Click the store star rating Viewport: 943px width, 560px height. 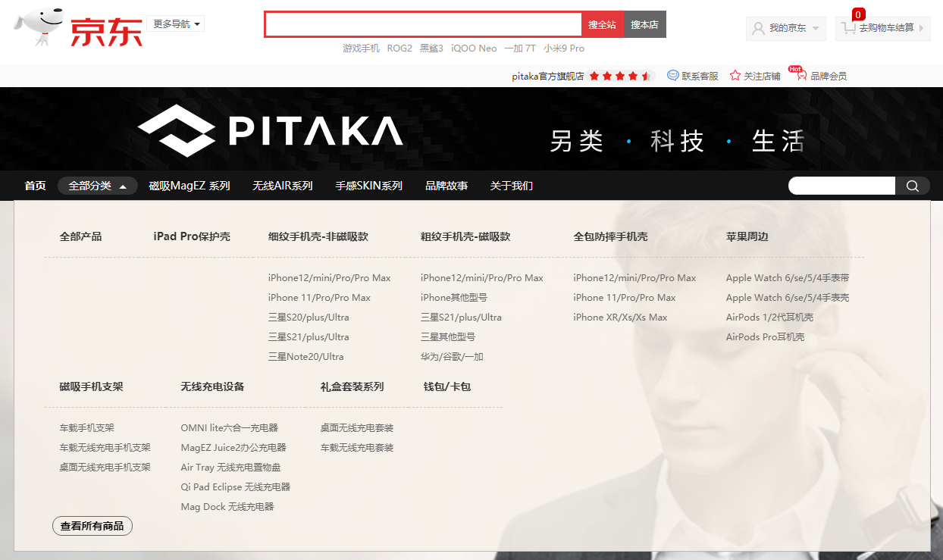620,76
